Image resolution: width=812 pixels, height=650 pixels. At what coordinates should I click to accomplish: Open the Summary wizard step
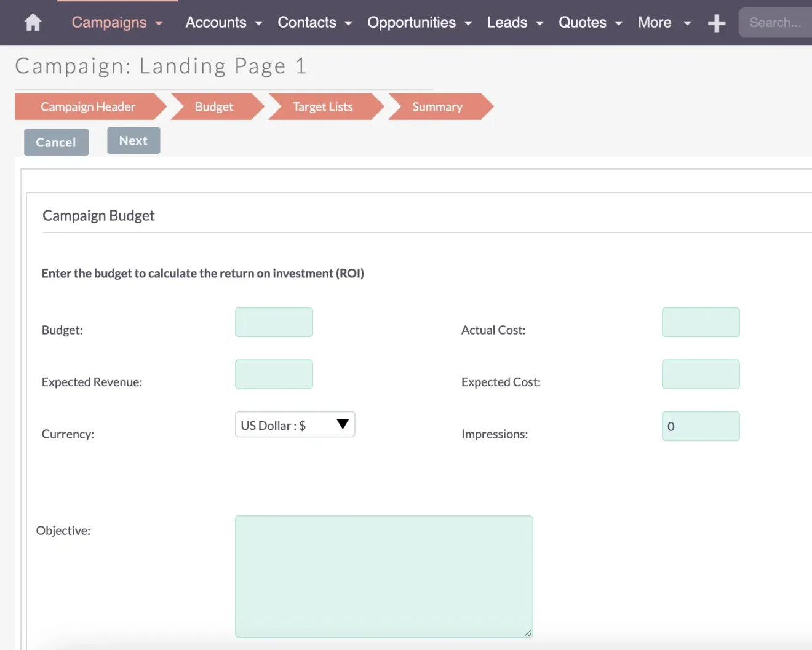[437, 106]
